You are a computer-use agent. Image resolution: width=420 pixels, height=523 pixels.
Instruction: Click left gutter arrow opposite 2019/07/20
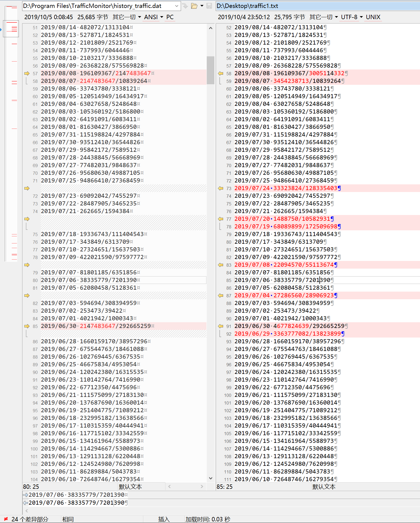(x=27, y=219)
